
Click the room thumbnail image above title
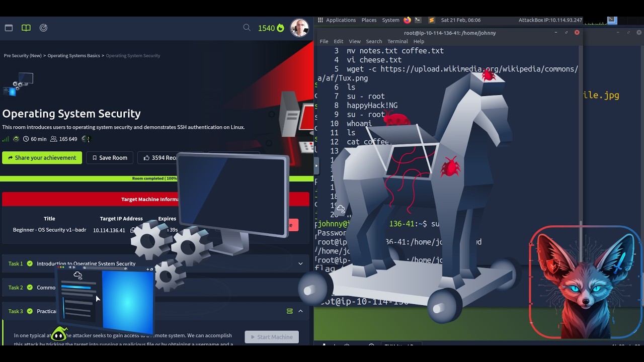pyautogui.click(x=18, y=84)
